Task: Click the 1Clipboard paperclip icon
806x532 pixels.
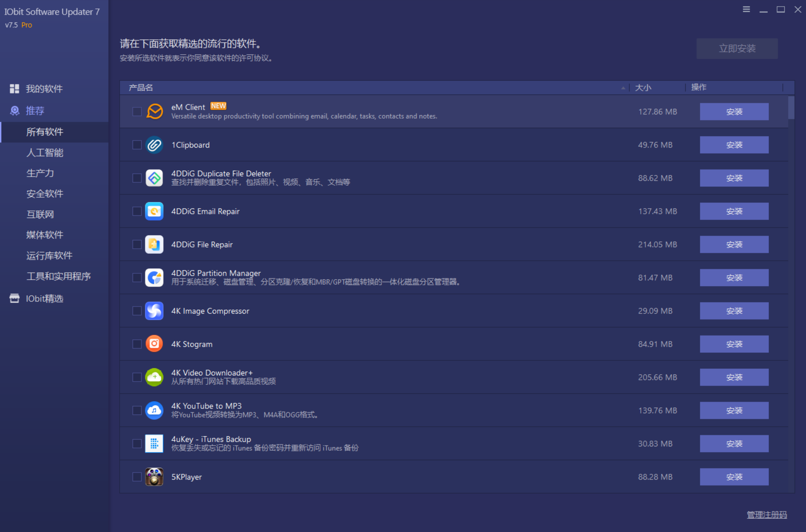Action: tap(154, 145)
